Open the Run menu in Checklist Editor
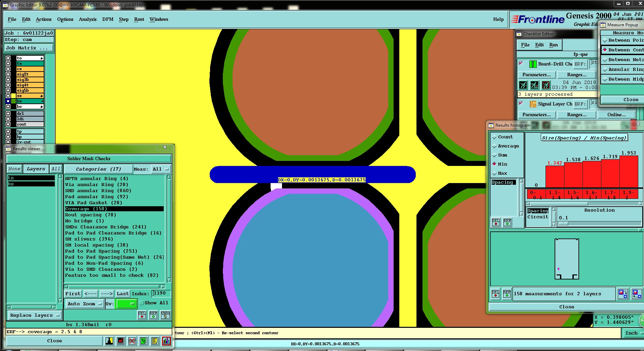Screen dimensions: 644x351 tap(554, 45)
